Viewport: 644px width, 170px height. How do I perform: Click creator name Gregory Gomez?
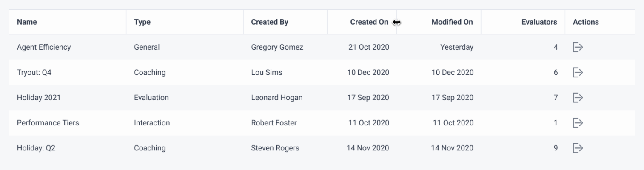277,47
